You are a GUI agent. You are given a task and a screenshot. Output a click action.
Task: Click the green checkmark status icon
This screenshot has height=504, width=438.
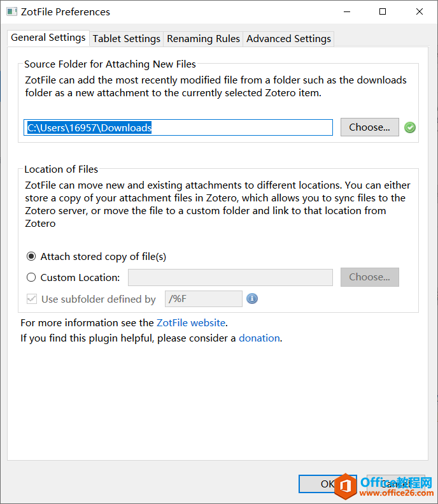pos(410,127)
